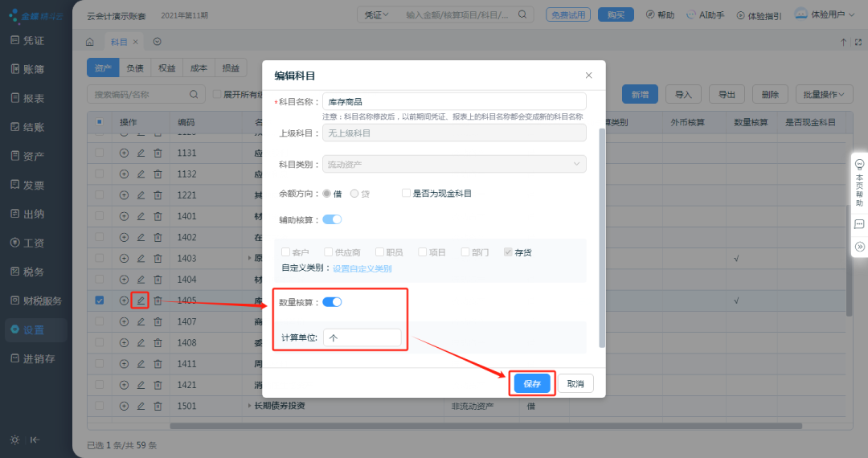Click the table horizontal scrollbar
The image size is (868, 458).
click(x=486, y=426)
